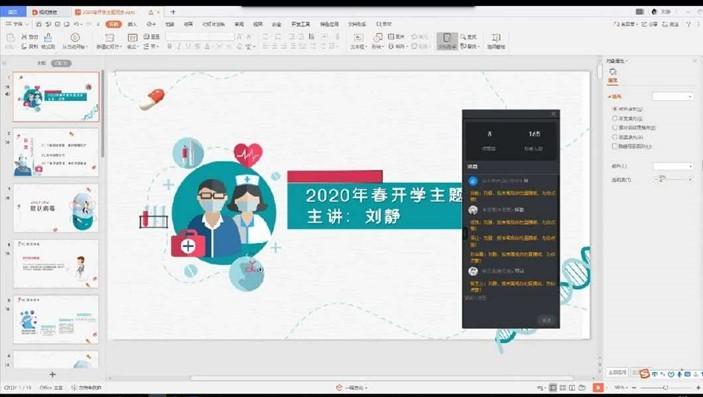Start slideshow from orange status bar icon
The image size is (703, 397).
coord(598,387)
